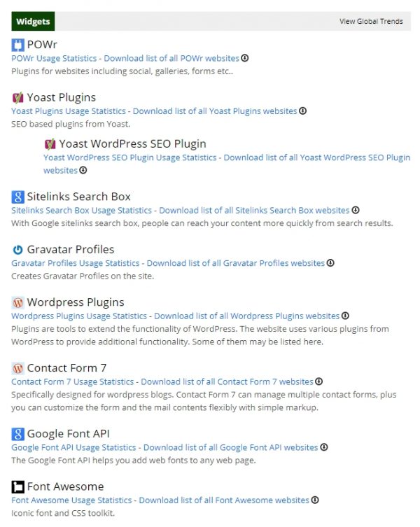Click the Font Awesome flag icon

click(18, 487)
